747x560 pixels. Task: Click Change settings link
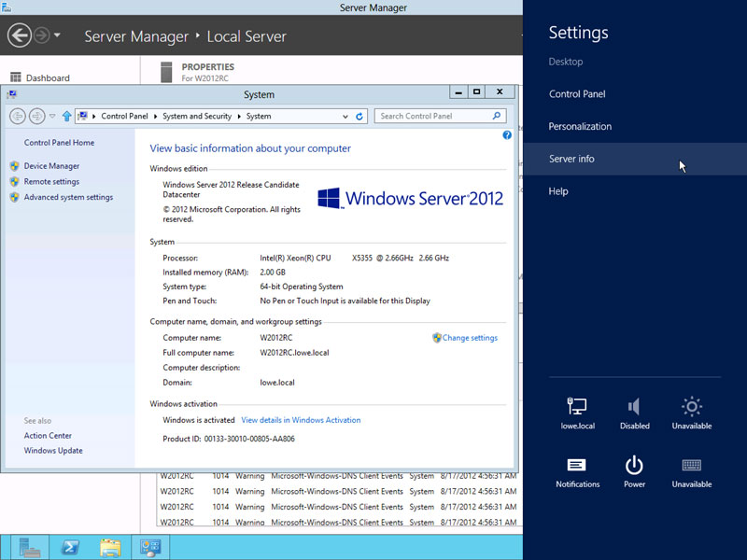(x=470, y=338)
